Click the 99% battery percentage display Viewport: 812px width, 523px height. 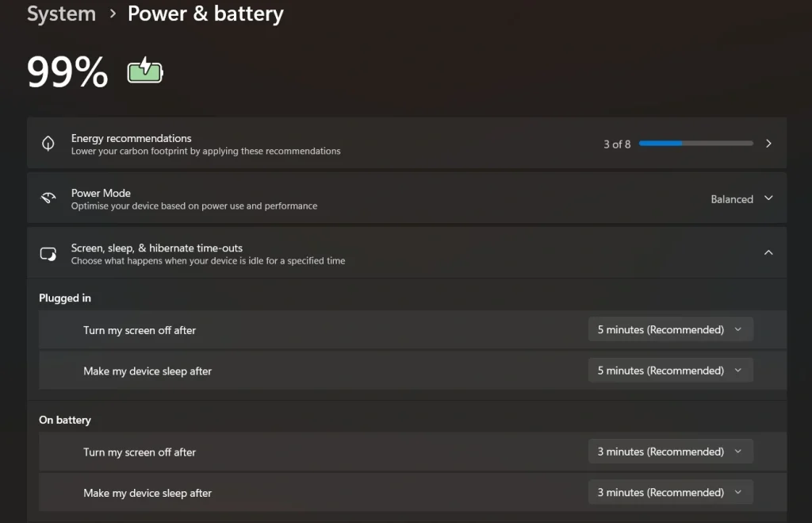[67, 72]
